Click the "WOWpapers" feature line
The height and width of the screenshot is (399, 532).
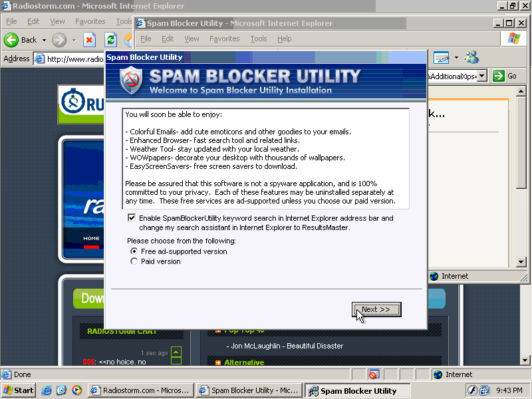(235, 158)
